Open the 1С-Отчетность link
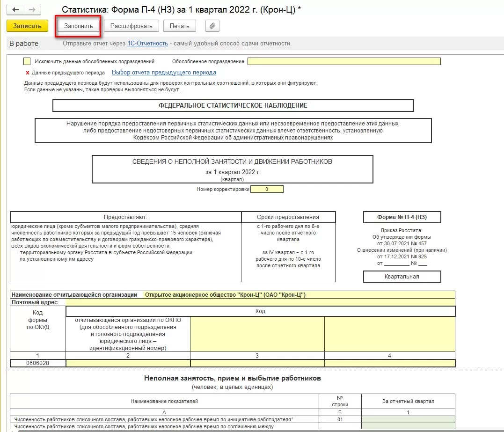504x432 pixels. [147, 44]
